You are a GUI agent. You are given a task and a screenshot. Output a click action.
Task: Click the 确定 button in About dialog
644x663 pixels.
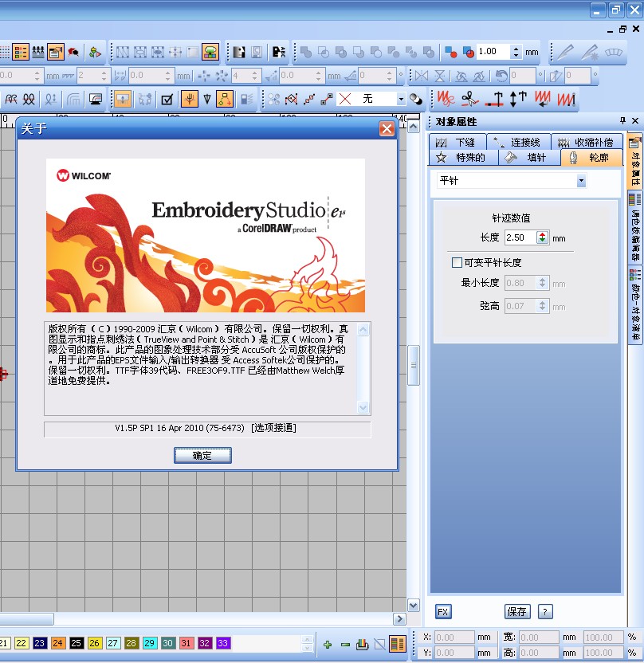click(x=202, y=455)
